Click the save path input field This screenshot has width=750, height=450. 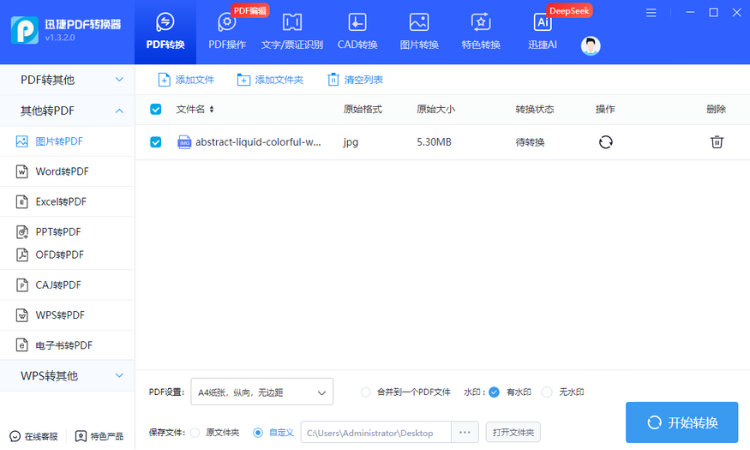pyautogui.click(x=376, y=432)
